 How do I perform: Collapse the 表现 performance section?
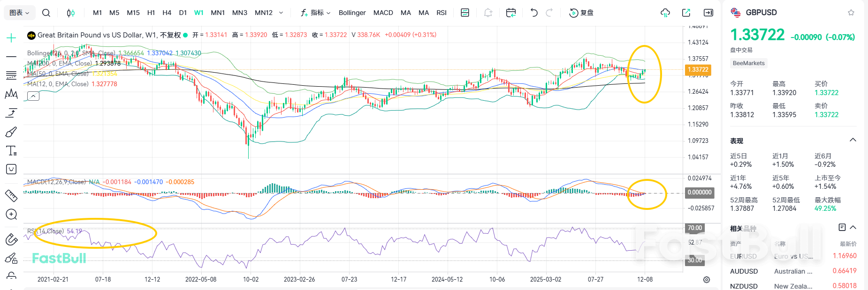853,140
